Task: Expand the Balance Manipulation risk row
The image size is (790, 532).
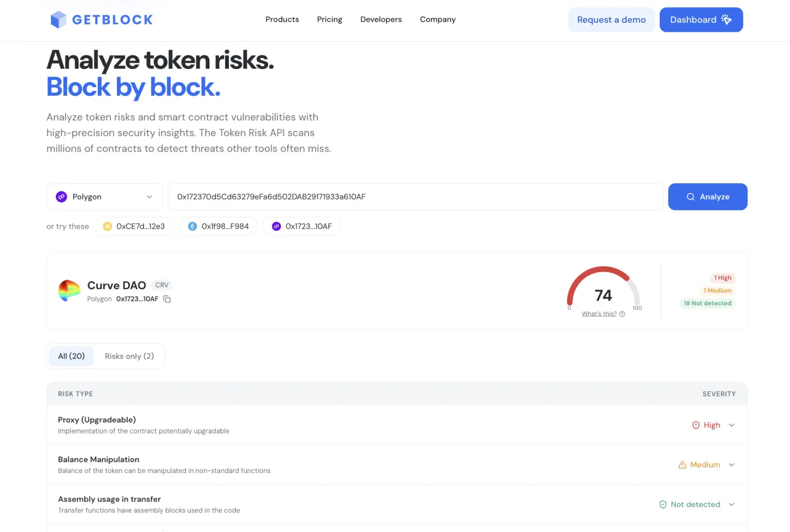Action: (731, 464)
